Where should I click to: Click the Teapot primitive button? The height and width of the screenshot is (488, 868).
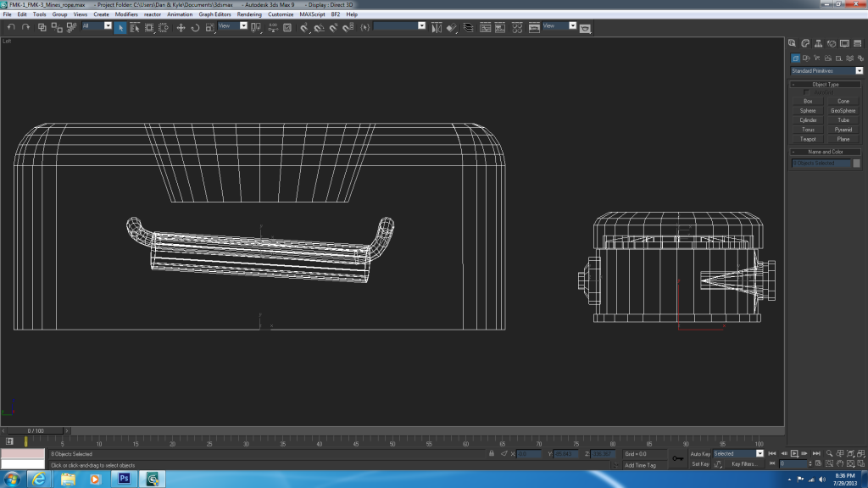(808, 139)
